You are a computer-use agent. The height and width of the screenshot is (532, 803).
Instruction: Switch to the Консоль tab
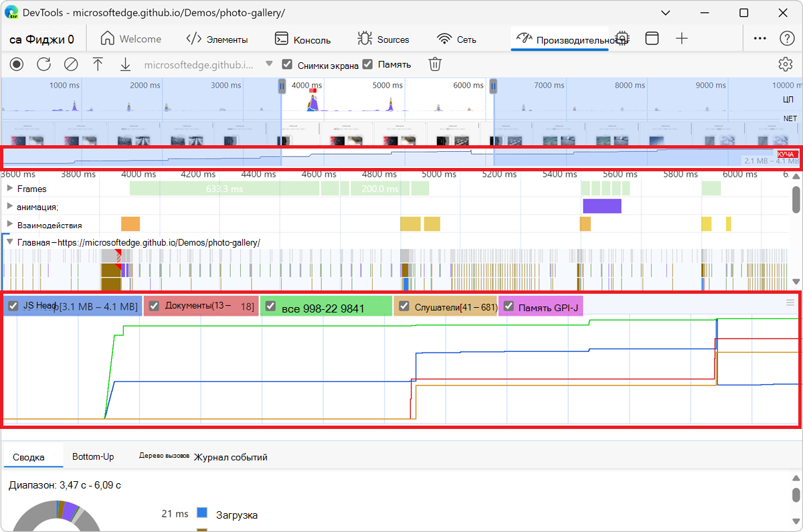[x=302, y=39]
